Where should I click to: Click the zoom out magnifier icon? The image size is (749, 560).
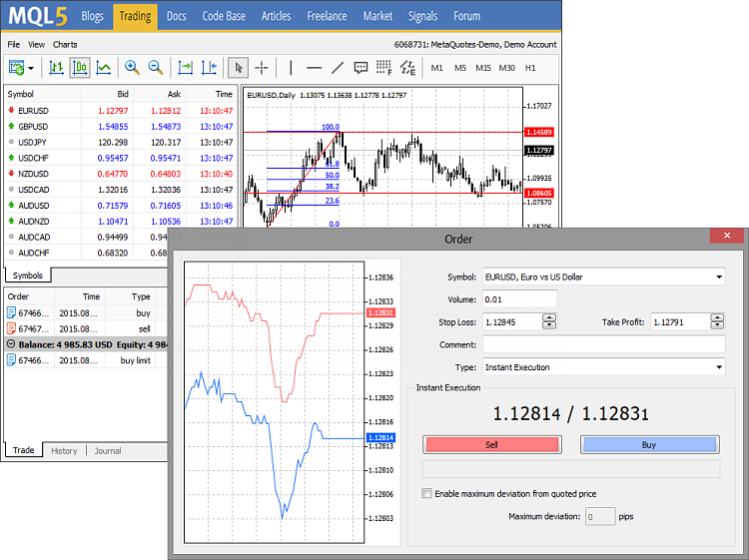click(156, 68)
